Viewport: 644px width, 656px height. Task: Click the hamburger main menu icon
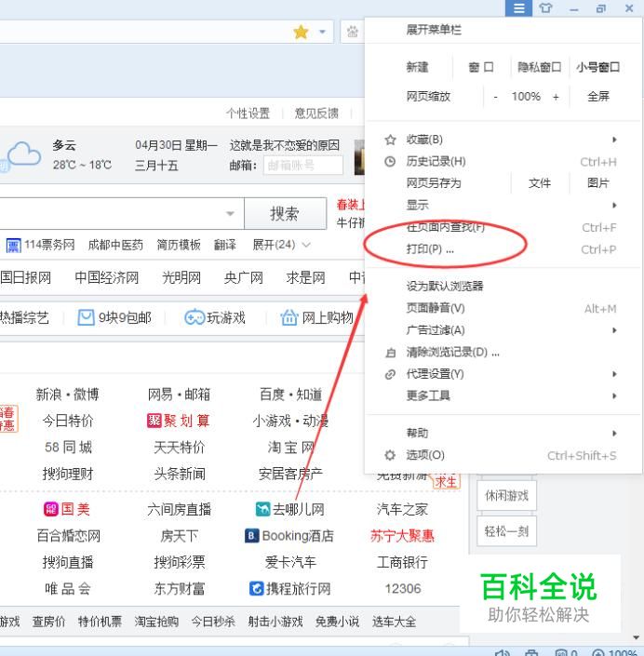tap(518, 8)
